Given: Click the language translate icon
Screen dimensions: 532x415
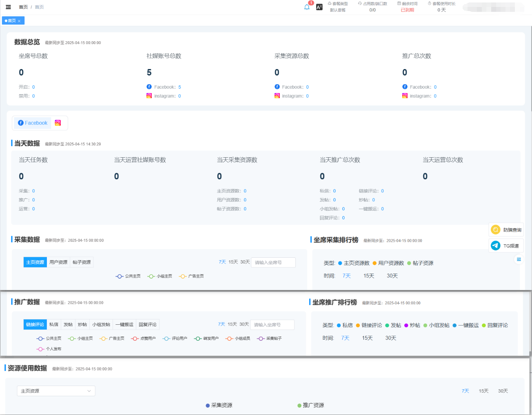Looking at the screenshot, I should pos(319,7).
